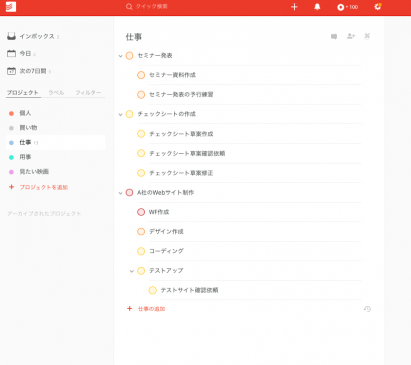The image size is (411, 365).
Task: Complete the A社のWebサイト制作 checkbox
Action: [x=129, y=193]
